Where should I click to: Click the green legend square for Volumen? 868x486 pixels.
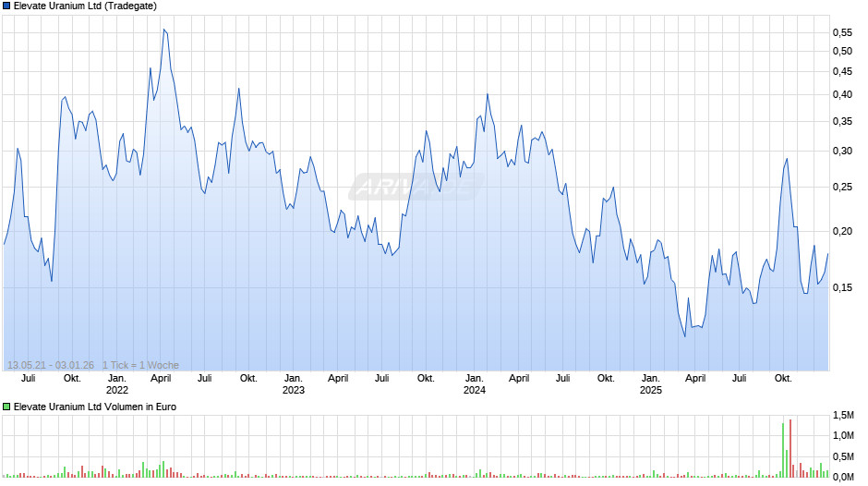click(6, 407)
